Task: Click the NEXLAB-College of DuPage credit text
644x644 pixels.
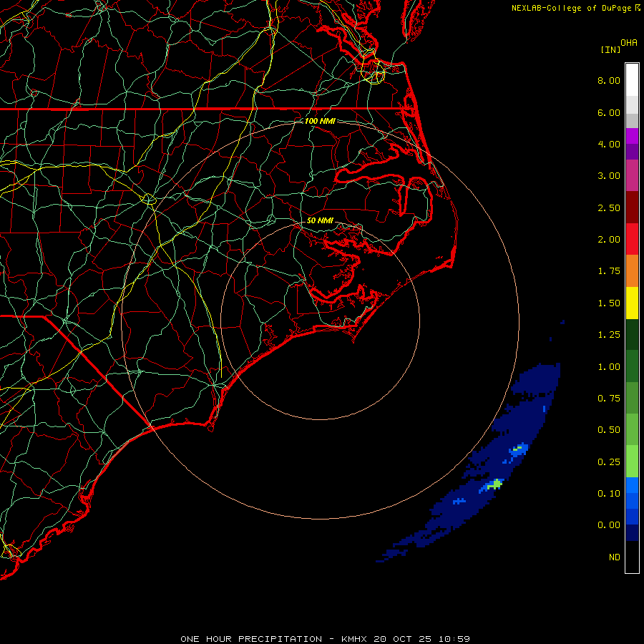Action: point(571,8)
